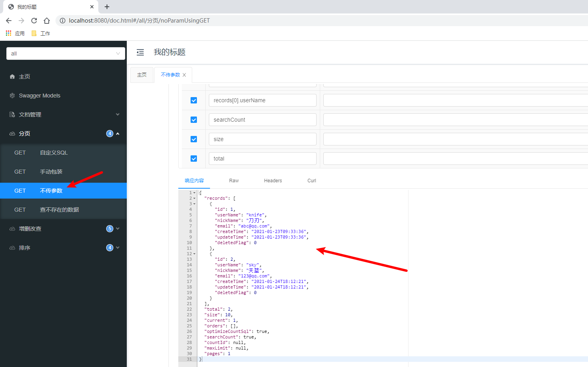Click the sidebar collapse menu icon

pos(140,52)
